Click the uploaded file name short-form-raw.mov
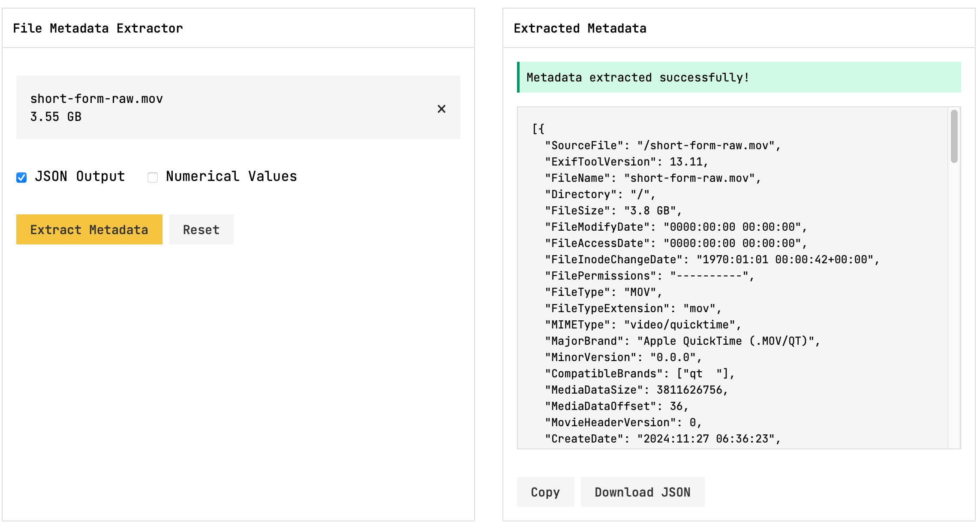Image resolution: width=980 pixels, height=524 pixels. pos(96,99)
